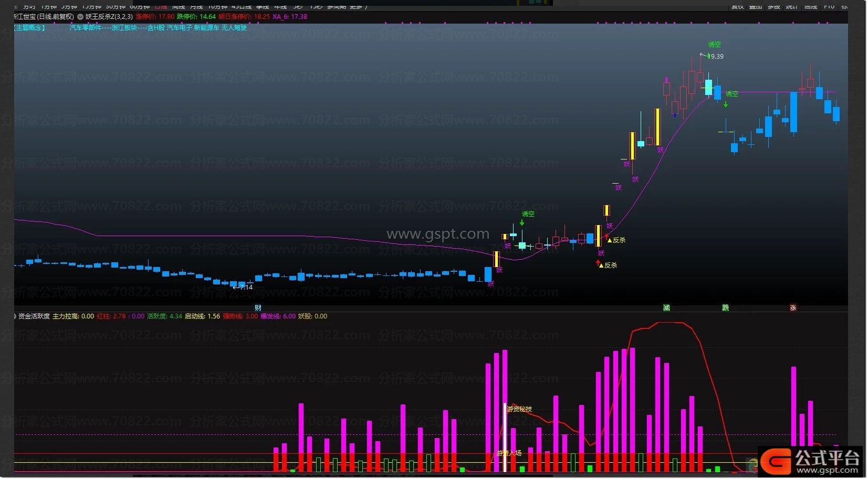This screenshot has width=868, height=479.
Task: Open the 无人驾驶 concept link
Action: pyautogui.click(x=234, y=28)
